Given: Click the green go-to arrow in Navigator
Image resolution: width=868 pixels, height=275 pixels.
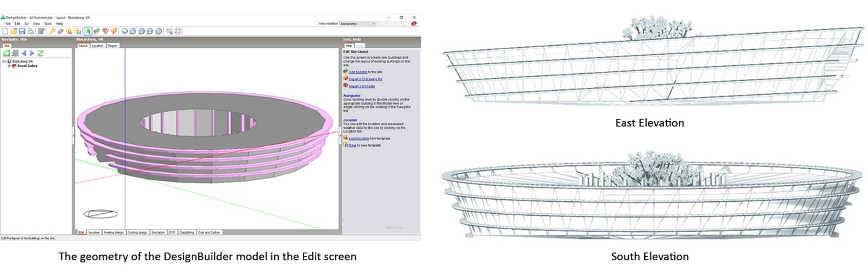Looking at the screenshot, I should [6, 53].
